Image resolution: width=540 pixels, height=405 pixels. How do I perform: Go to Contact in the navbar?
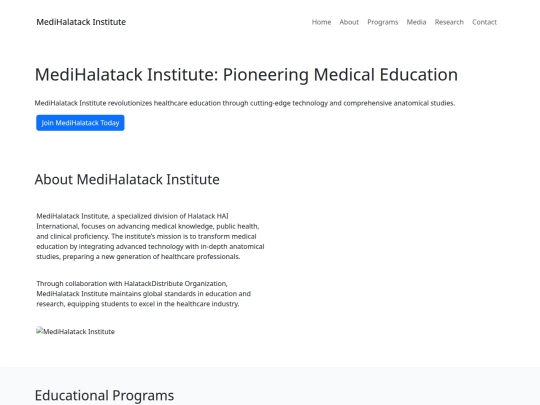tap(484, 22)
